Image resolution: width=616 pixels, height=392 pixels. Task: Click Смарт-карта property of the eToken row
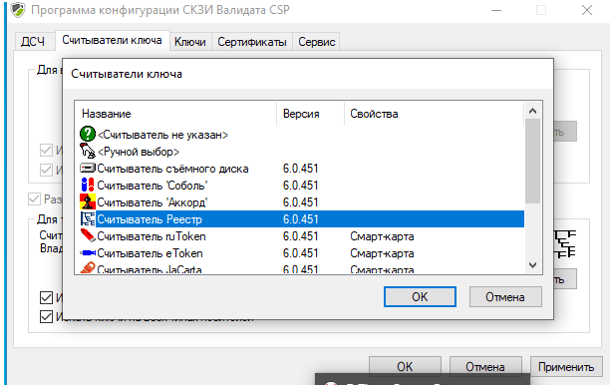[382, 253]
